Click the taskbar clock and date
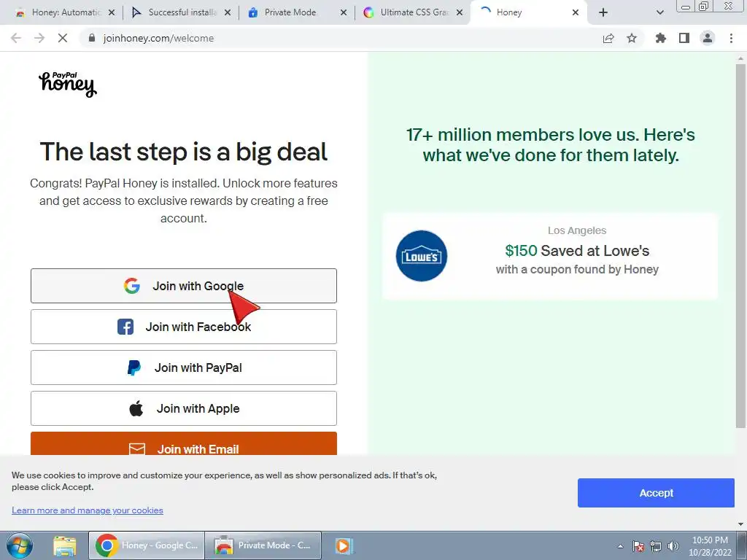Viewport: 747px width, 560px height. pos(710,545)
